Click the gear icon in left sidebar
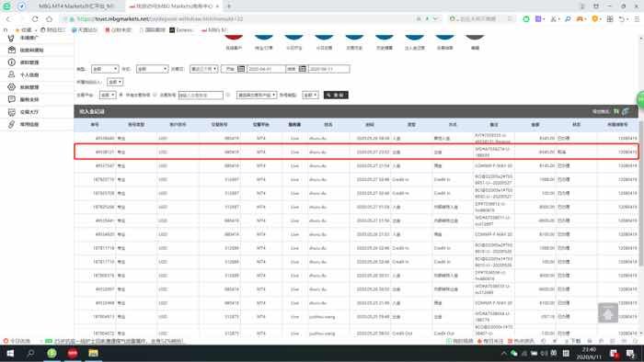The image size is (644, 362). pyautogui.click(x=11, y=87)
